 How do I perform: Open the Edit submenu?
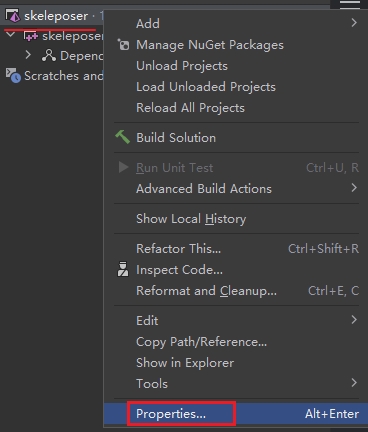[x=236, y=321]
